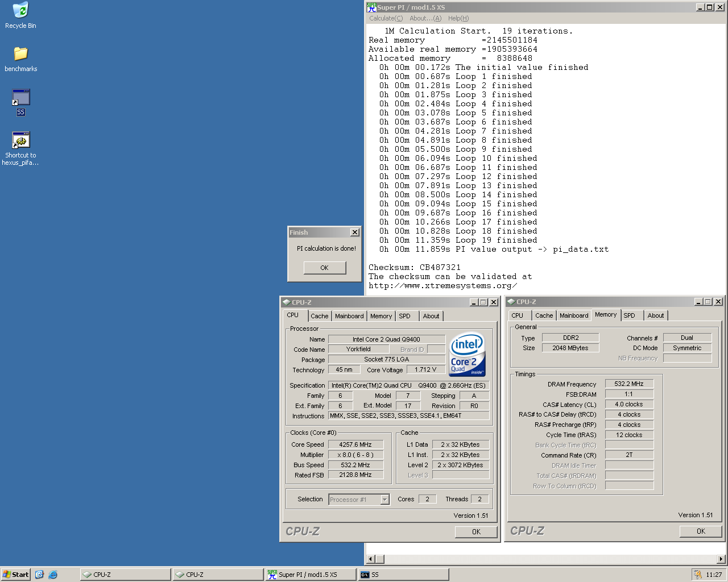Image resolution: width=728 pixels, height=582 pixels.
Task: Open the Help menu in Super PI
Action: (458, 18)
